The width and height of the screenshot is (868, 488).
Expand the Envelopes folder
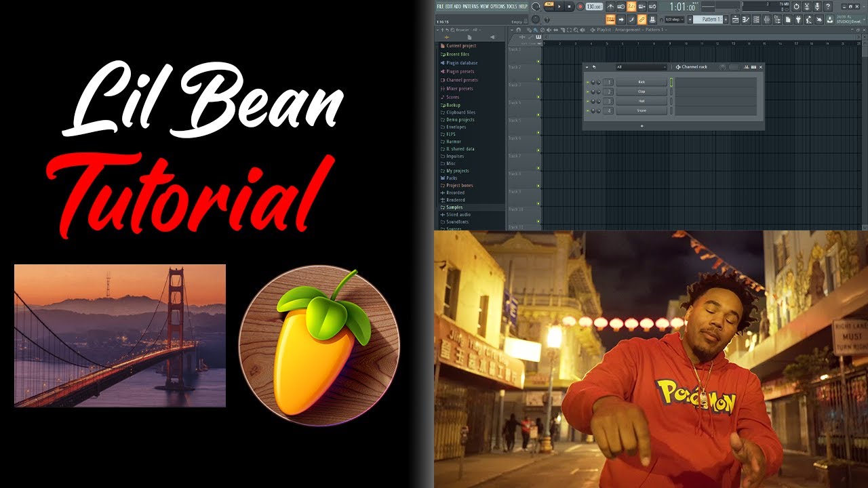(456, 127)
